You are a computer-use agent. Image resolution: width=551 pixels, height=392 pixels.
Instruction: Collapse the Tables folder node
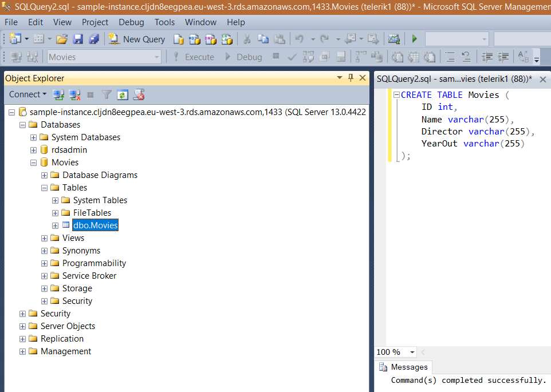tap(44, 188)
